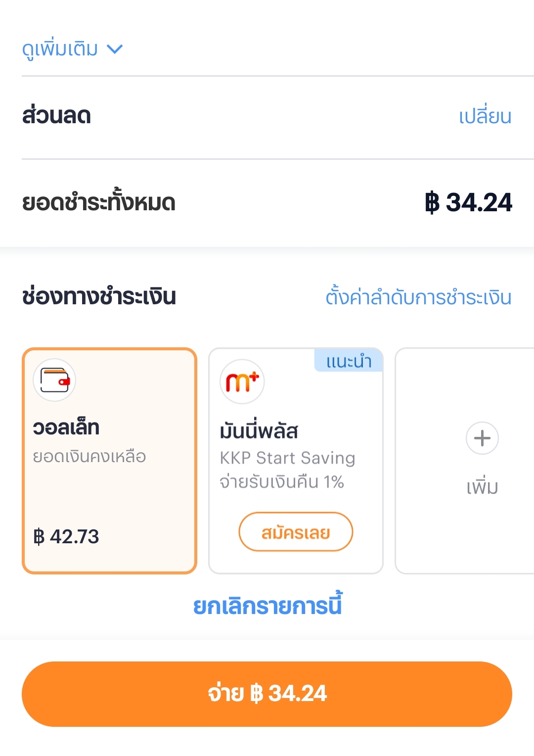The width and height of the screenshot is (534, 756).
Task: Choose the มันนี่พลัส payment option title
Action: (x=259, y=431)
